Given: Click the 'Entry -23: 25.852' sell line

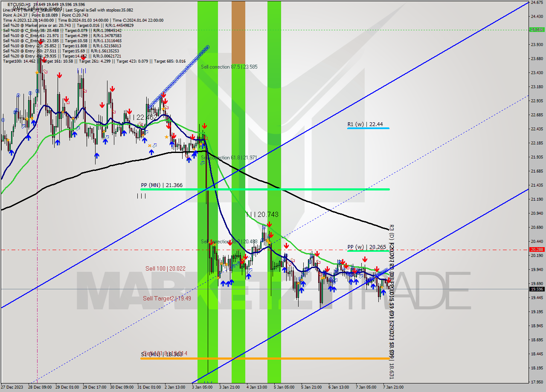Looking at the screenshot, I should tap(62, 46).
